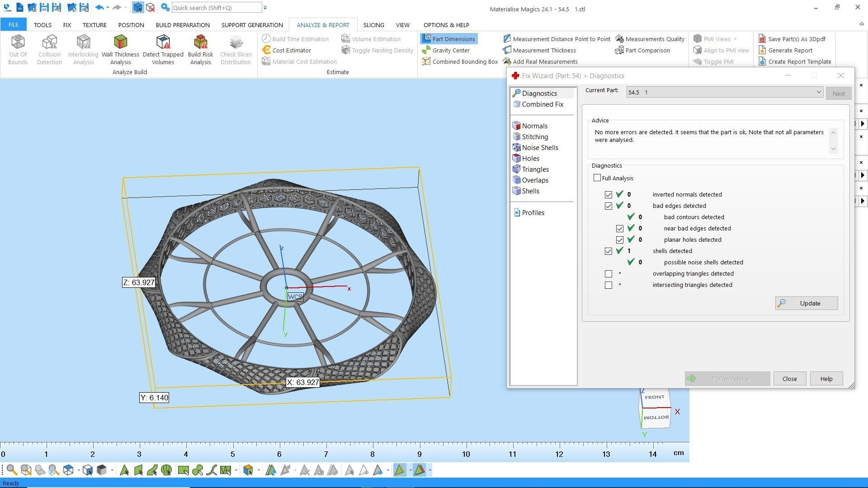Screen dimensions: 868x488
Task: Switch to the Support Generation tab
Action: [x=252, y=25]
